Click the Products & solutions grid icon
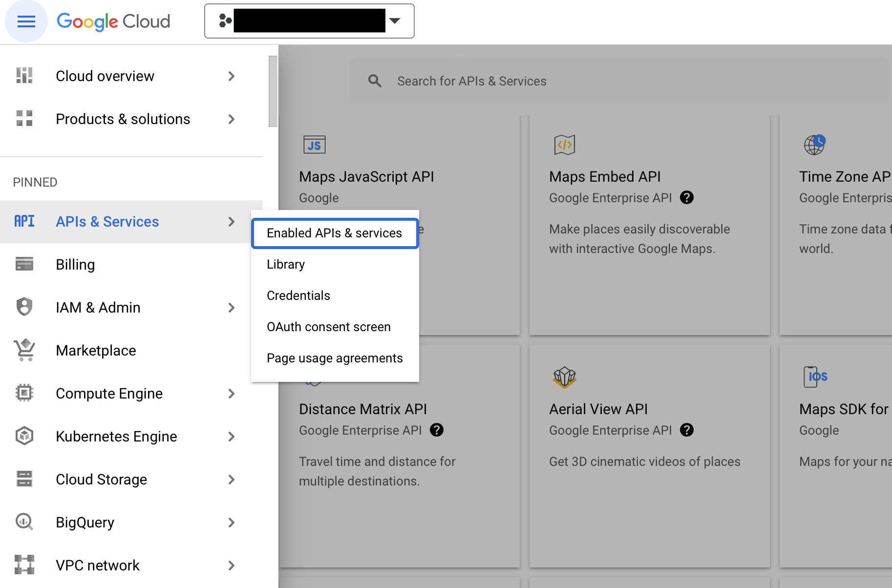This screenshot has width=892, height=588. pyautogui.click(x=24, y=119)
